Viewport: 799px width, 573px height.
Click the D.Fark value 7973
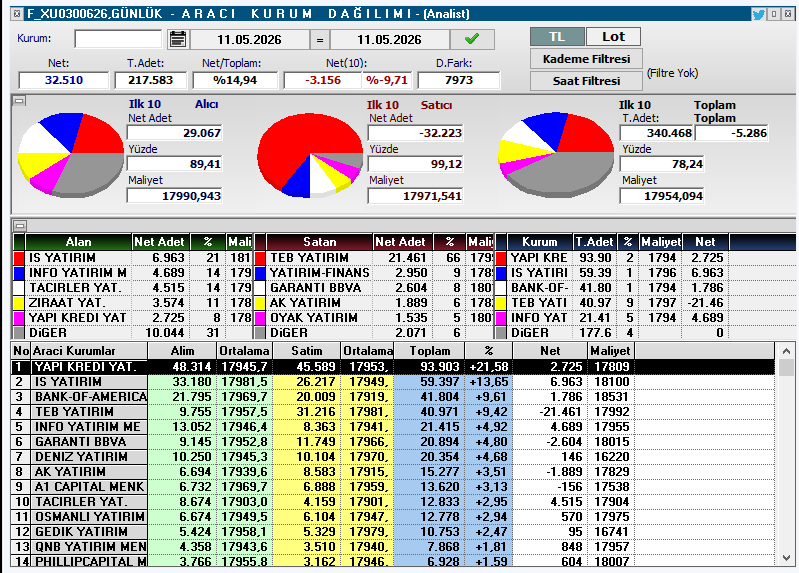click(x=459, y=80)
